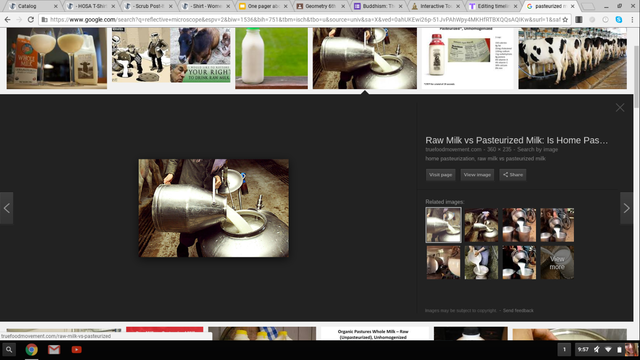Go back with the browser back arrow

(x=7, y=19)
